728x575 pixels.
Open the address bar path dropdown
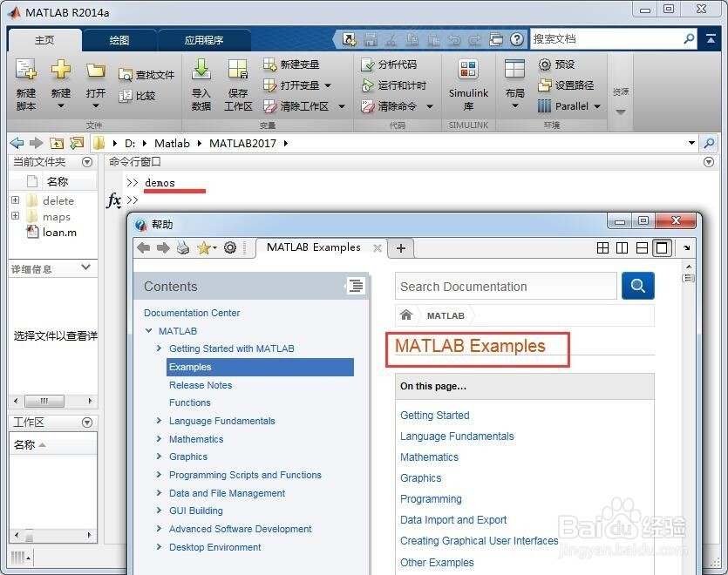[x=691, y=143]
